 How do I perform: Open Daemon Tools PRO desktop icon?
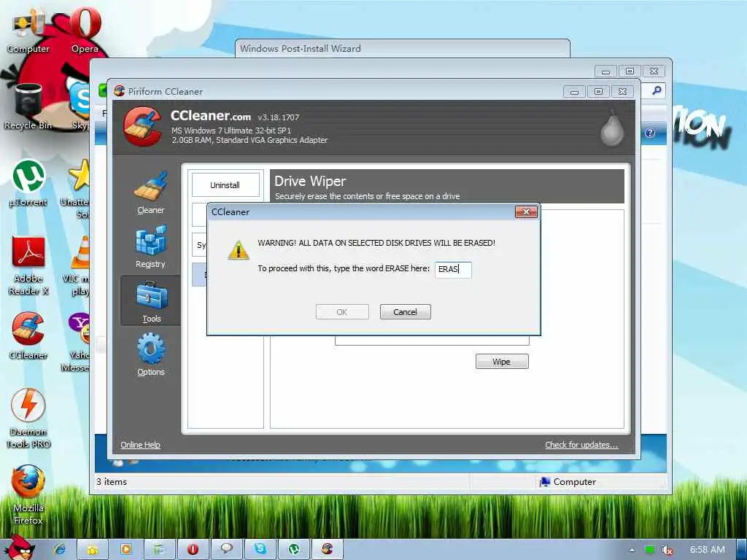pos(28,418)
